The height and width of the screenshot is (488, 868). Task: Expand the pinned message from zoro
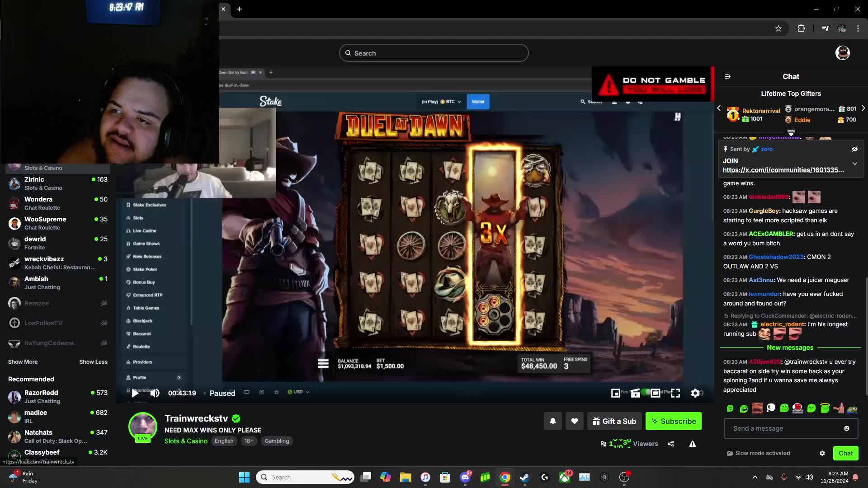coord(854,164)
